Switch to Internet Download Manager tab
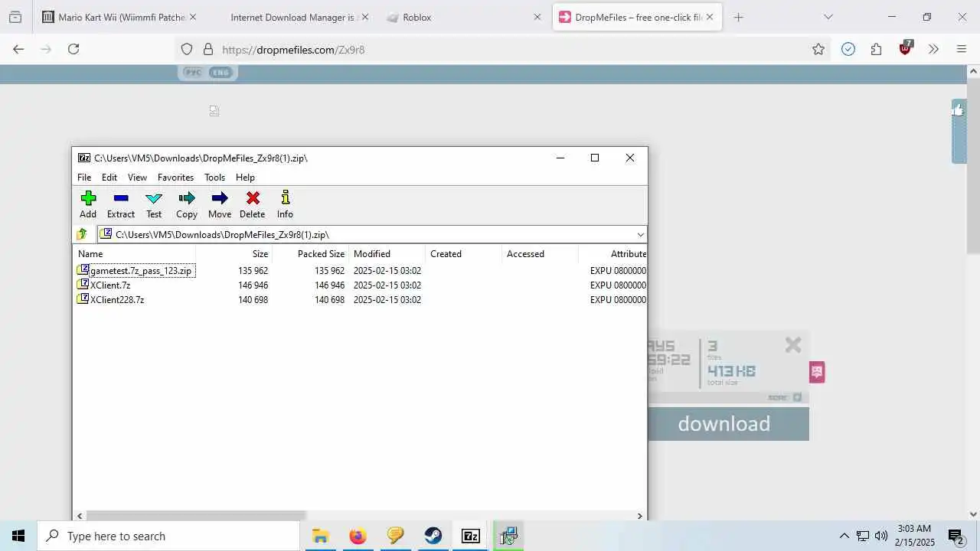The width and height of the screenshot is (980, 551). (x=292, y=17)
